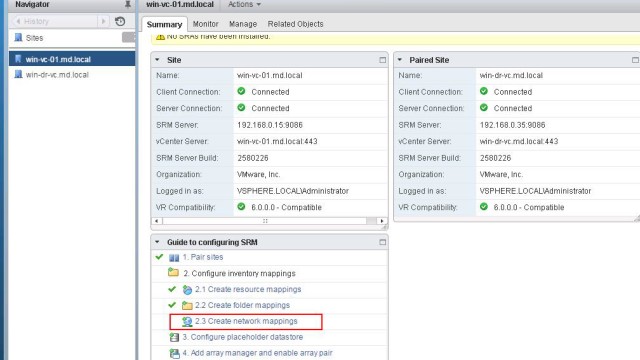This screenshot has width=640, height=360.
Task: Open 2.1 Create resource mappings link
Action: coord(248,289)
